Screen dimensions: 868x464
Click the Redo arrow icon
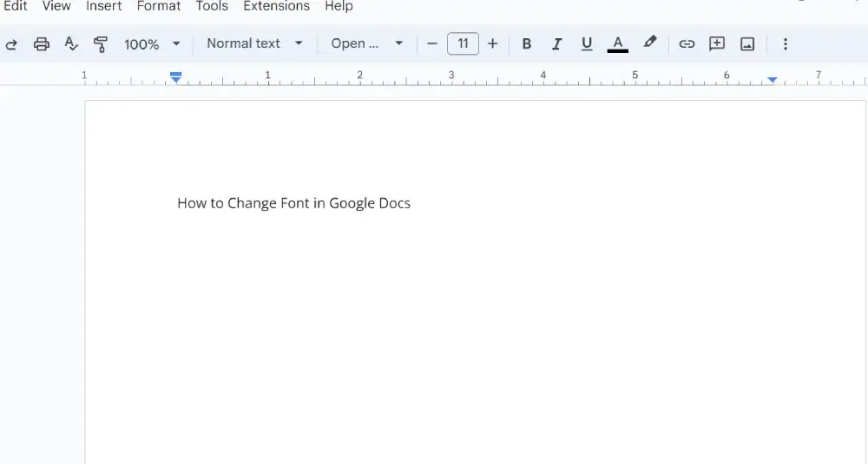[11, 43]
